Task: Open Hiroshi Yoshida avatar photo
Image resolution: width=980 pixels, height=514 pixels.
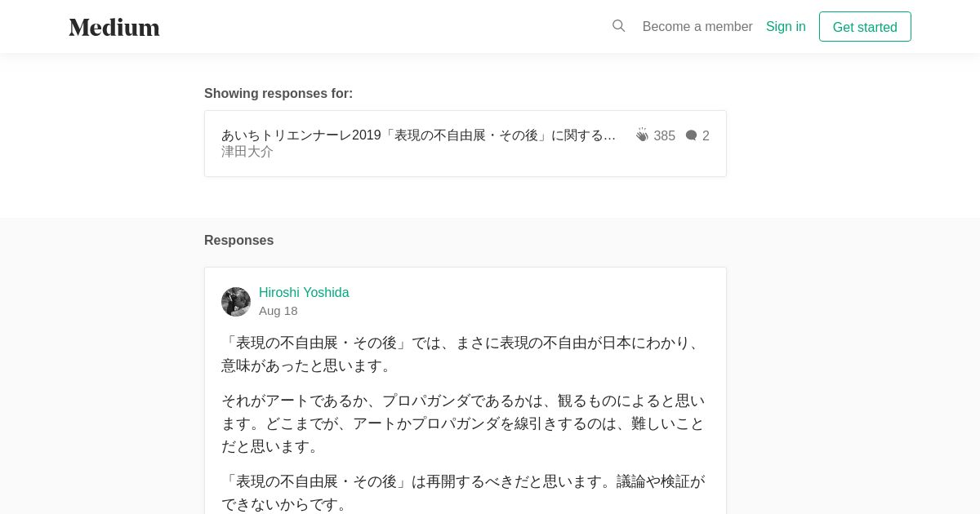Action: tap(236, 302)
